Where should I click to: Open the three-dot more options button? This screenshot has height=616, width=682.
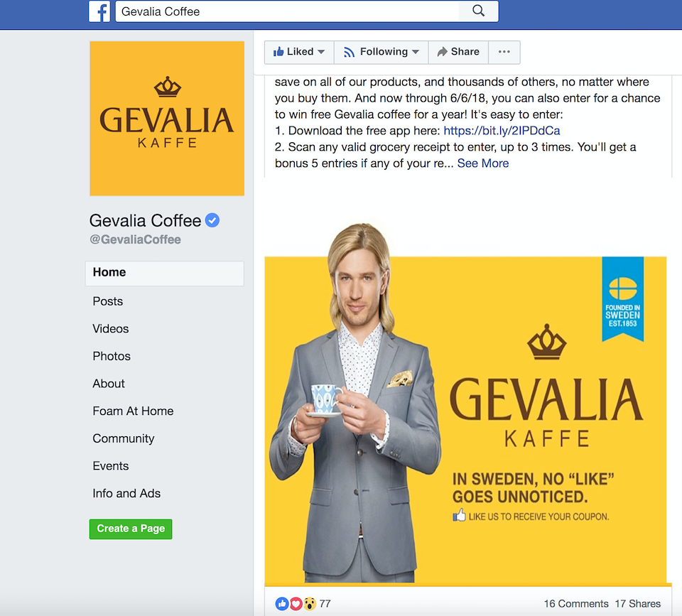pyautogui.click(x=504, y=52)
